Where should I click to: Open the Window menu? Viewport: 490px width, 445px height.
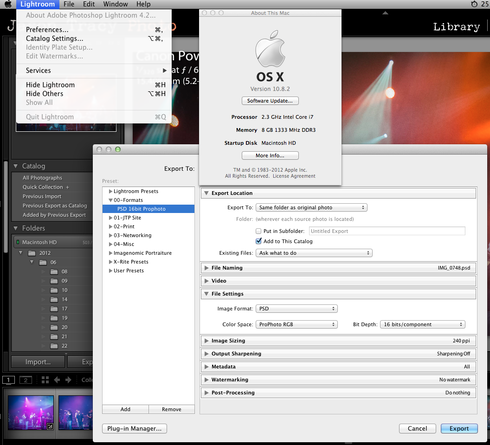[115, 4]
